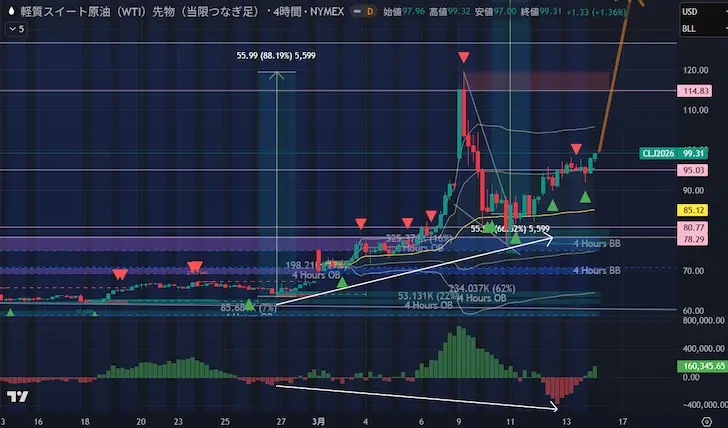Open the USD currency selector
This screenshot has width=728, height=428.
[689, 11]
